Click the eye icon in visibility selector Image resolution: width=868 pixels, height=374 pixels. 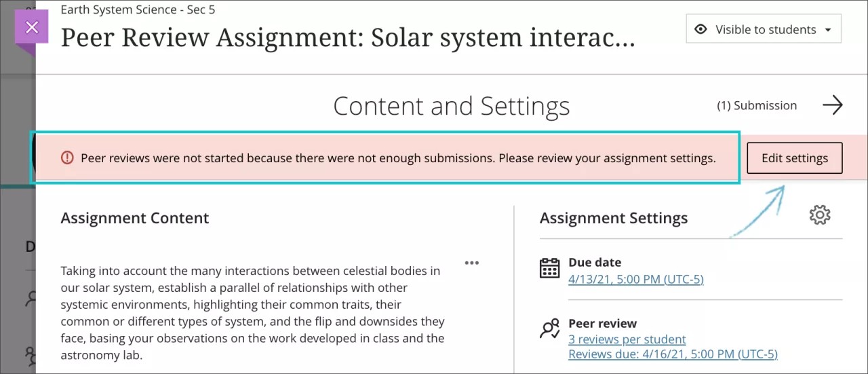tap(701, 30)
